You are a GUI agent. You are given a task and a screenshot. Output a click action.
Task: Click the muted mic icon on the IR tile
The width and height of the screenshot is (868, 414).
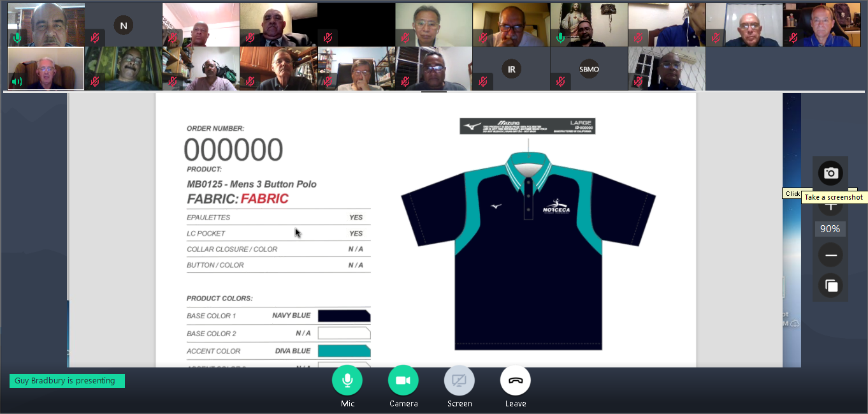coord(483,81)
